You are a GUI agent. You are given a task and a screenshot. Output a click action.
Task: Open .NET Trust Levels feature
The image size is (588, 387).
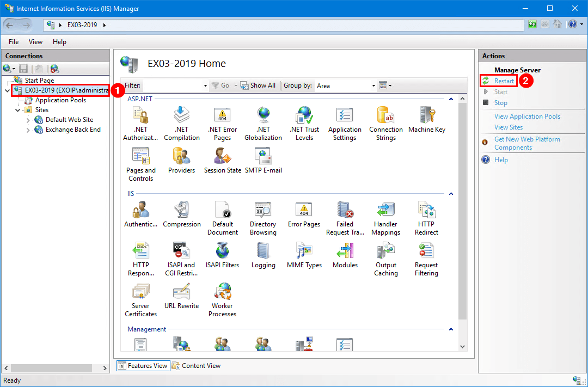point(304,123)
